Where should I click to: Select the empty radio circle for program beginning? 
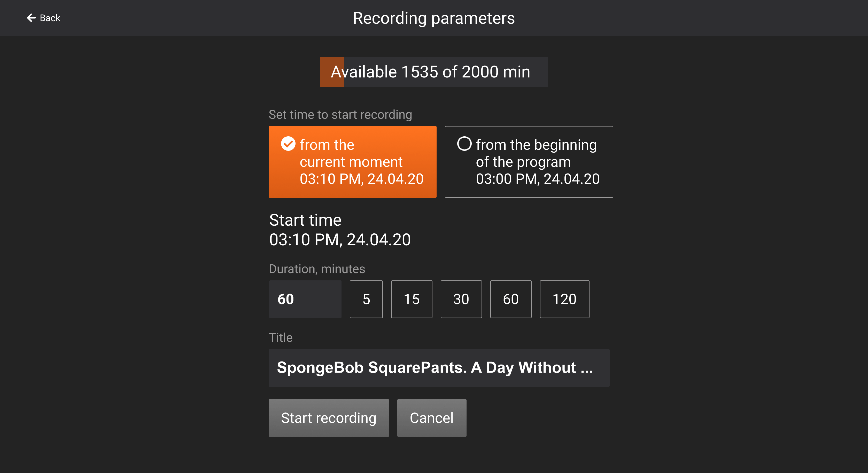click(464, 144)
